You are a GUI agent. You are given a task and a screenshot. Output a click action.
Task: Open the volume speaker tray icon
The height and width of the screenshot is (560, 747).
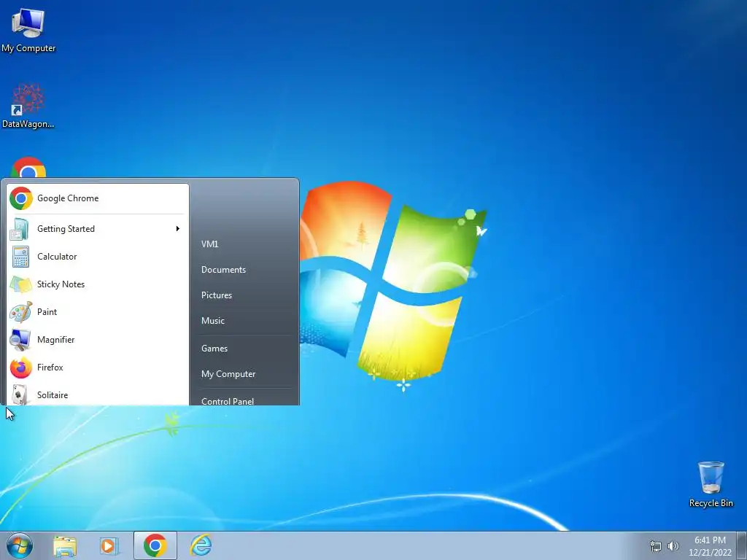point(673,546)
